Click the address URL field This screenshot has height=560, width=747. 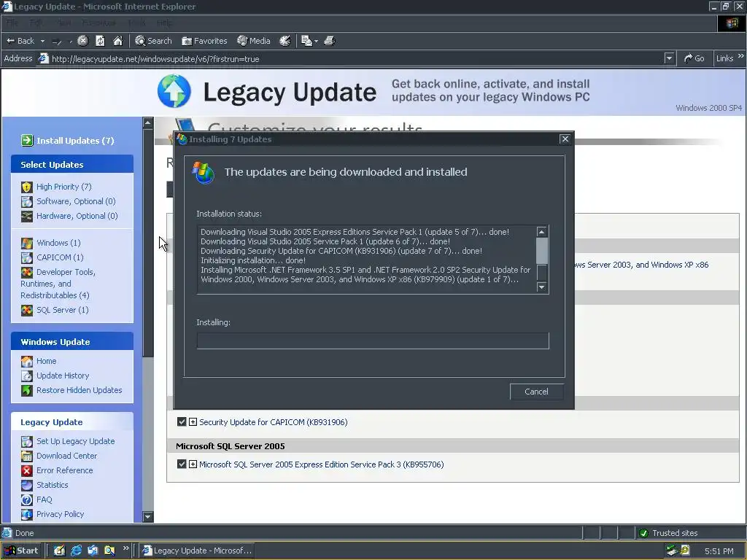click(x=356, y=58)
